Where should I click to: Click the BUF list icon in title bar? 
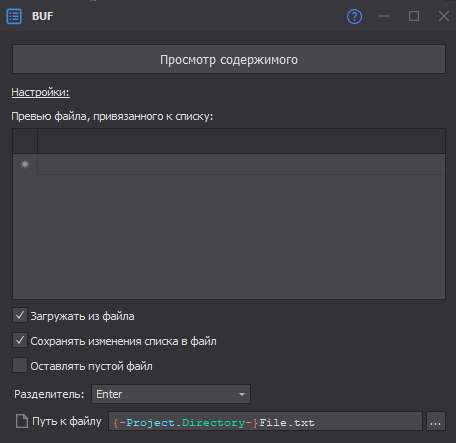click(x=14, y=16)
